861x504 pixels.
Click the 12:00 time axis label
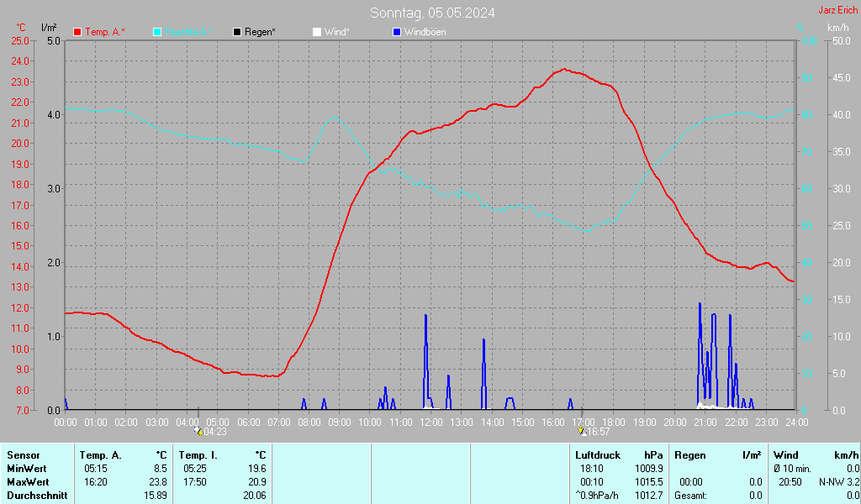point(431,423)
